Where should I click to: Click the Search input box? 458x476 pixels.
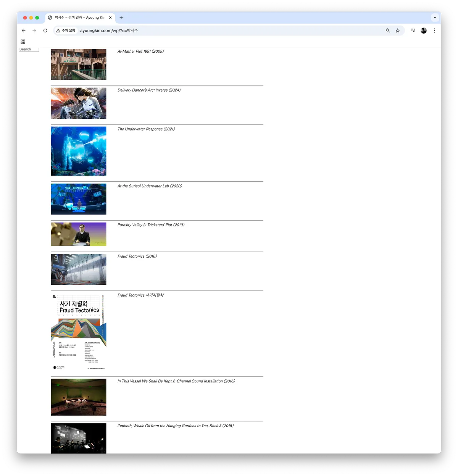(29, 49)
